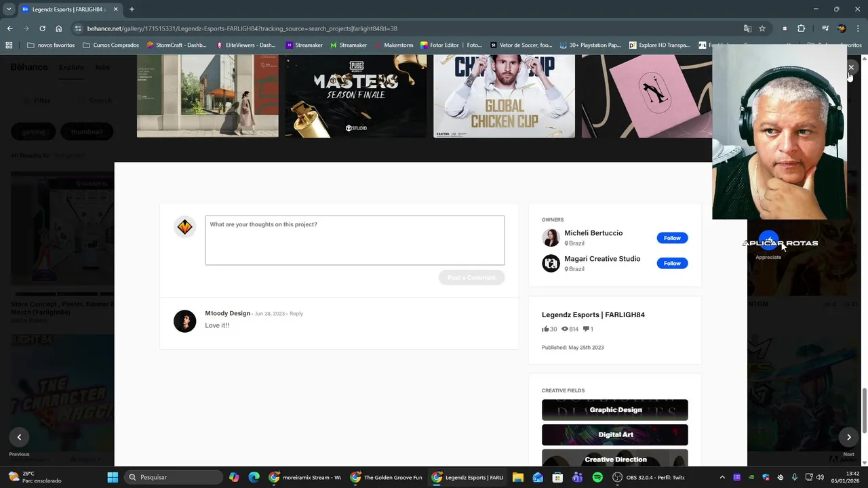Open the Chrome extensions puzzle icon
The height and width of the screenshot is (488, 868).
[801, 28]
